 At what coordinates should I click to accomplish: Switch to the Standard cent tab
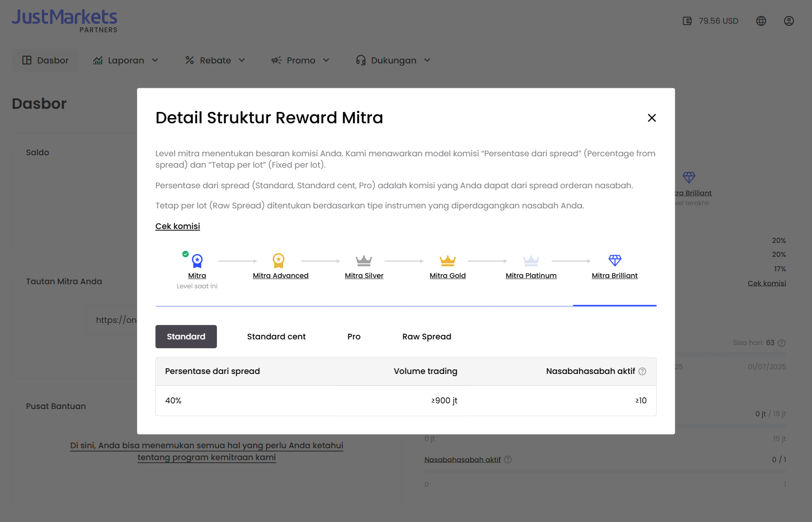(276, 336)
